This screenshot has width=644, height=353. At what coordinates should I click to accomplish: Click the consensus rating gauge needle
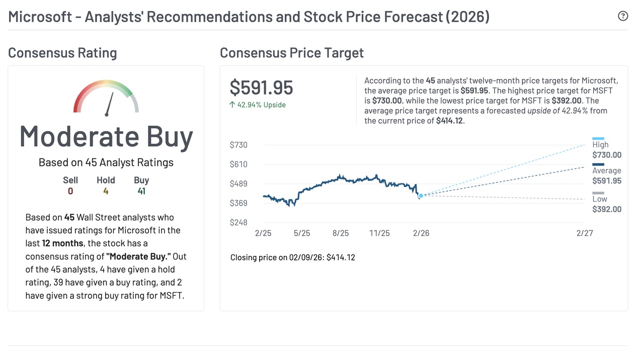coord(110,104)
